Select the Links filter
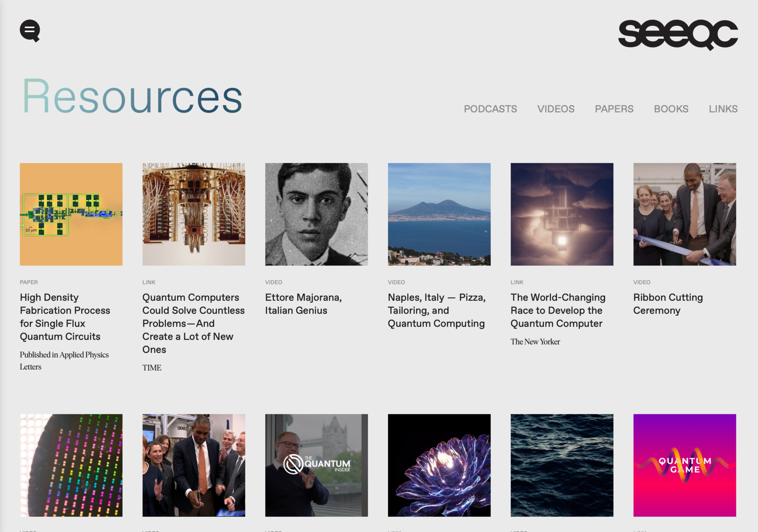 coord(723,109)
